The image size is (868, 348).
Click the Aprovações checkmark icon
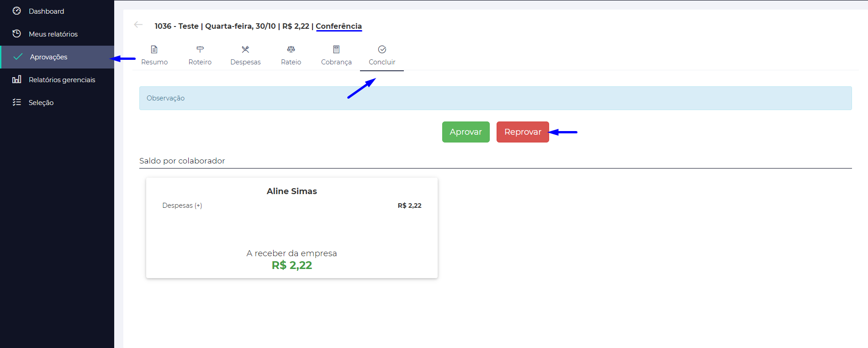[x=18, y=57]
